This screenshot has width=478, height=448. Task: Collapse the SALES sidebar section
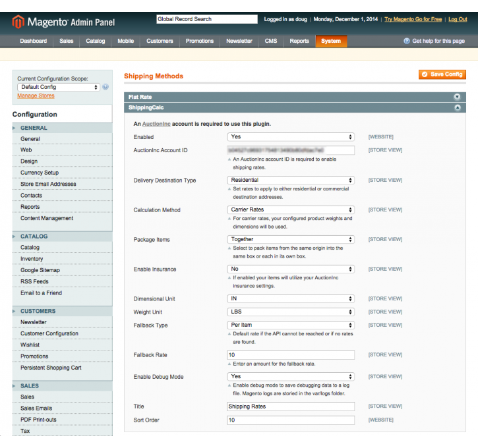62,386
